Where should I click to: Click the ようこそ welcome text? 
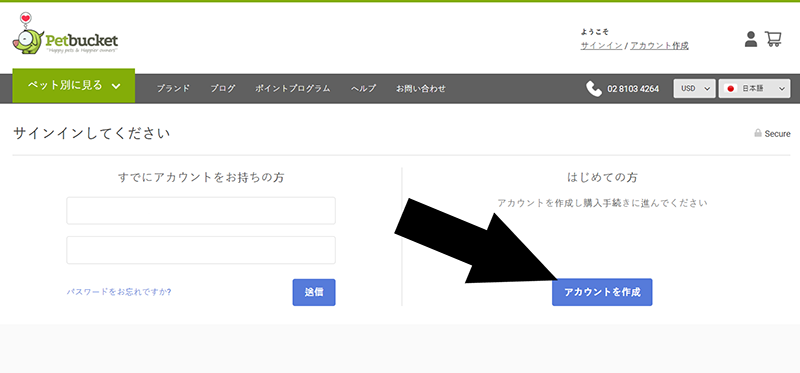594,32
